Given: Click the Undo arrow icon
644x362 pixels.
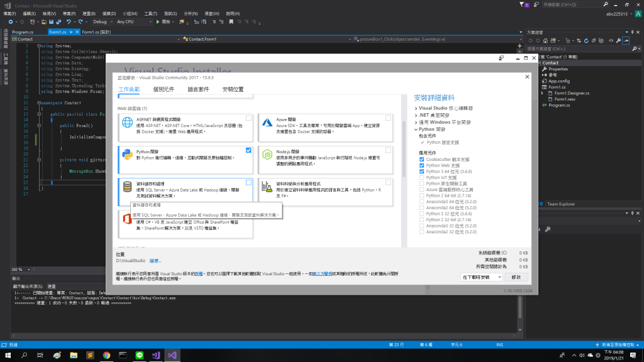Looking at the screenshot, I should (69, 22).
